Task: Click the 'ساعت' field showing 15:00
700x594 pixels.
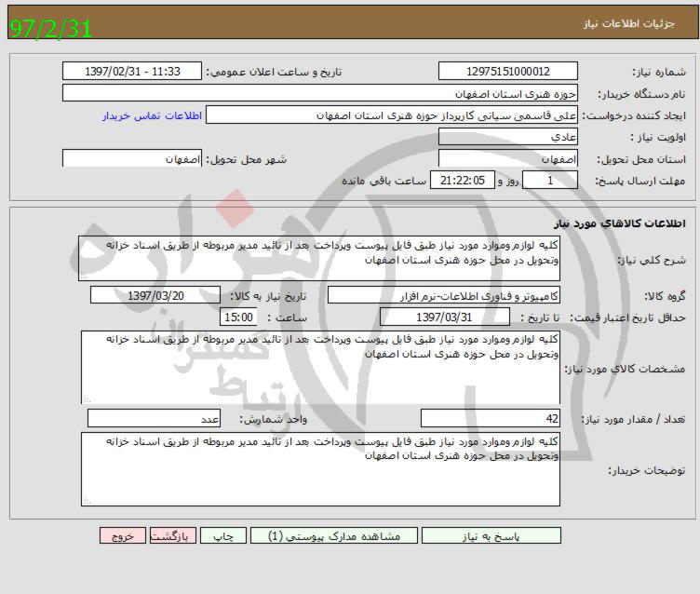Action: click(x=237, y=317)
